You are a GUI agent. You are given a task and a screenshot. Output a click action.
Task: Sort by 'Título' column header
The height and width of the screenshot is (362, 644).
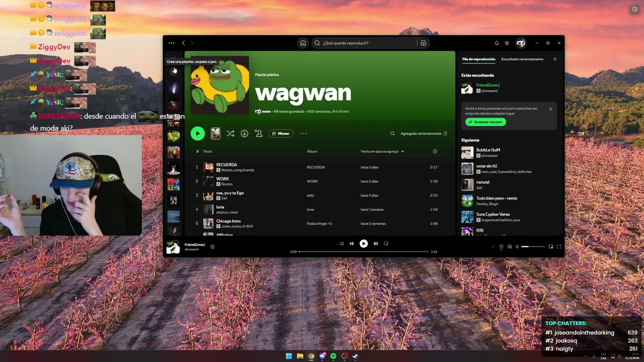(207, 151)
